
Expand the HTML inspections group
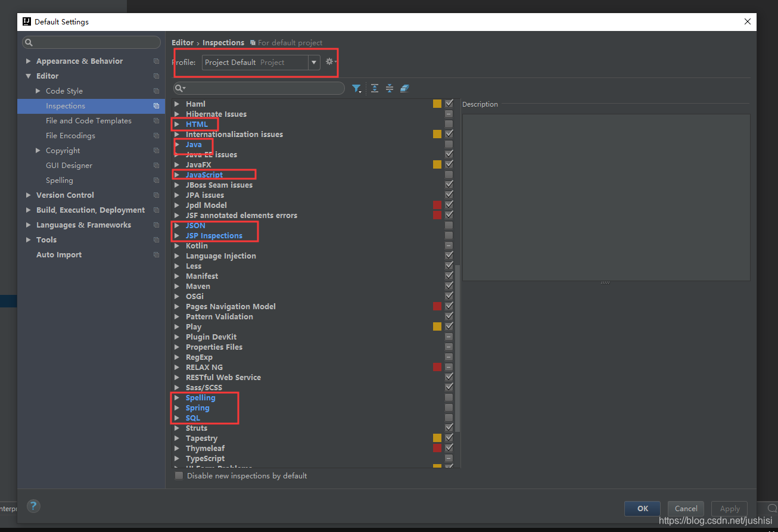(x=177, y=124)
